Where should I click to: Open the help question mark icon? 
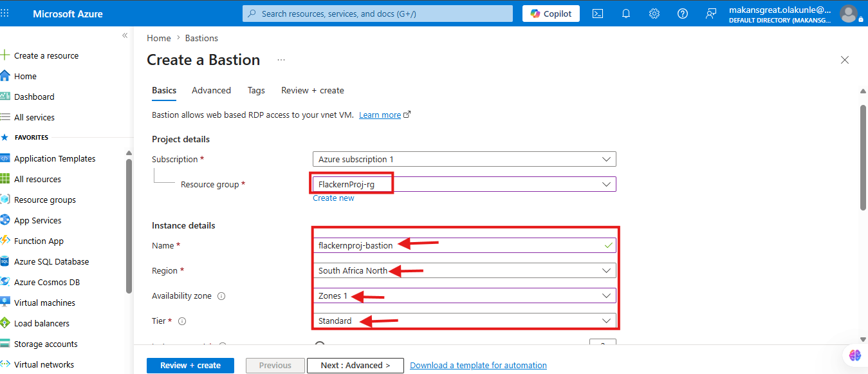click(x=683, y=14)
